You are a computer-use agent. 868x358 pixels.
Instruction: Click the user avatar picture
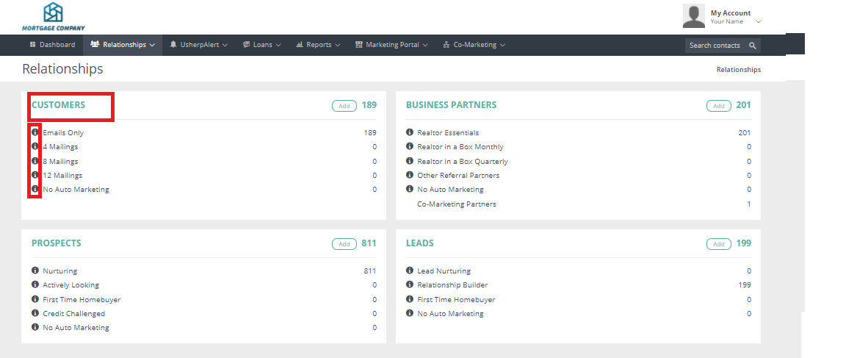tap(693, 15)
